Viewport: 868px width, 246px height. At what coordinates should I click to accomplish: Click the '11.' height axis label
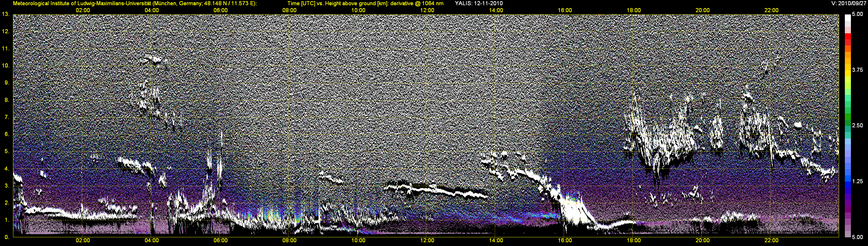(x=5, y=49)
